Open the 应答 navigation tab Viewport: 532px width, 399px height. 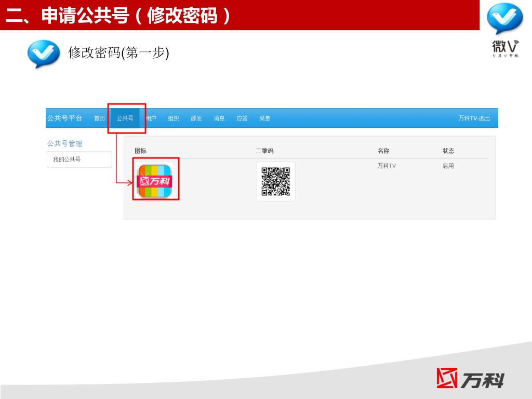coord(242,118)
